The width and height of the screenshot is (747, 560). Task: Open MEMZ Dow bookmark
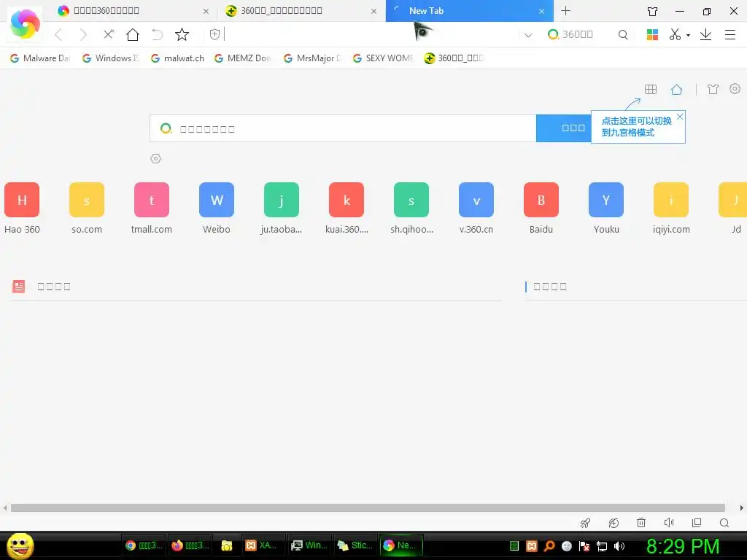pyautogui.click(x=243, y=58)
